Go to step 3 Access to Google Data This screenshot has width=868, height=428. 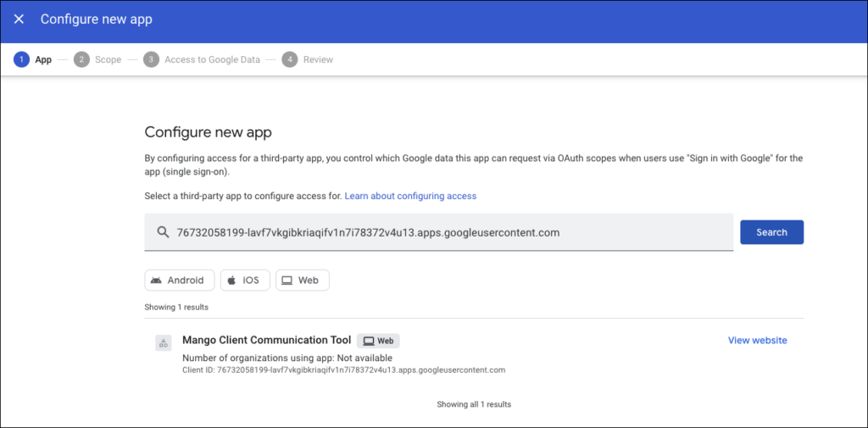point(202,59)
